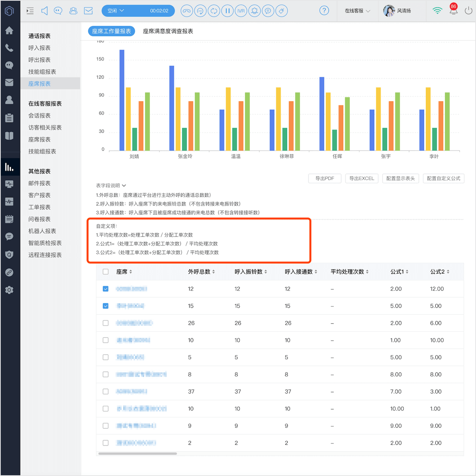Open the help question mark icon
Screen dimensions: 476x476
[324, 11]
